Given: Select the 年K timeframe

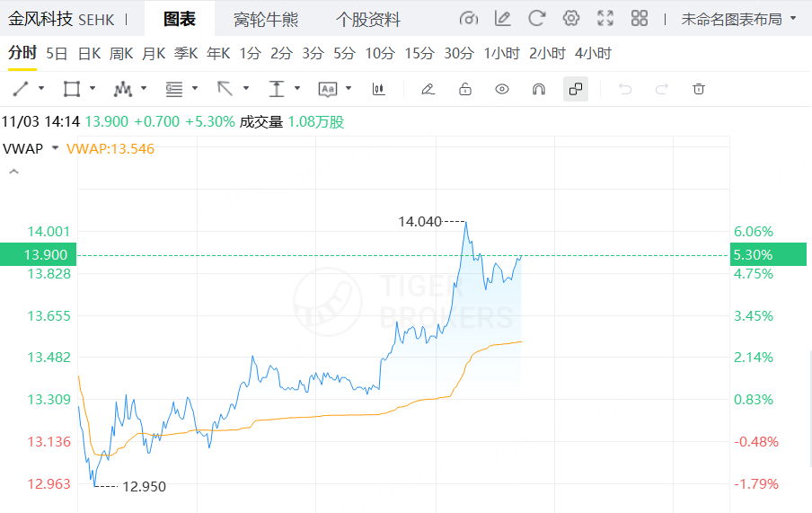Looking at the screenshot, I should tap(218, 53).
